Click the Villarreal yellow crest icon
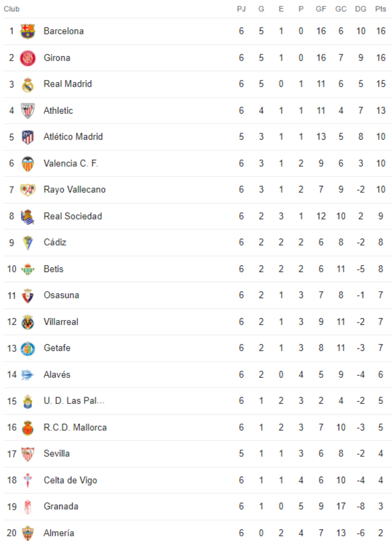The image size is (392, 555). tap(28, 322)
